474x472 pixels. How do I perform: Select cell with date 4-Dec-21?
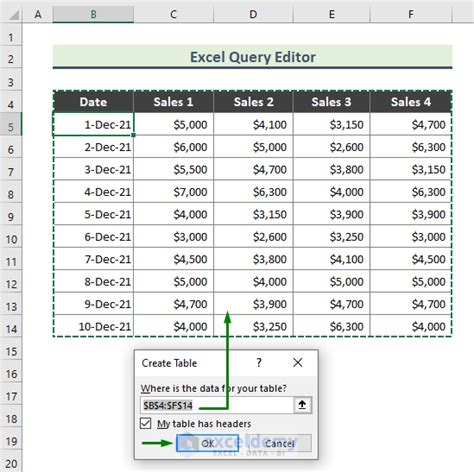click(93, 192)
